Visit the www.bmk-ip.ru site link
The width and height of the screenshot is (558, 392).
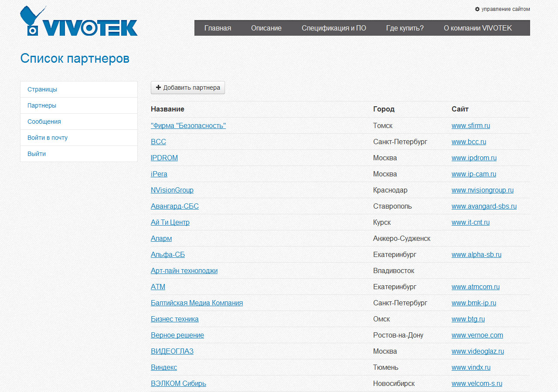[x=474, y=303]
